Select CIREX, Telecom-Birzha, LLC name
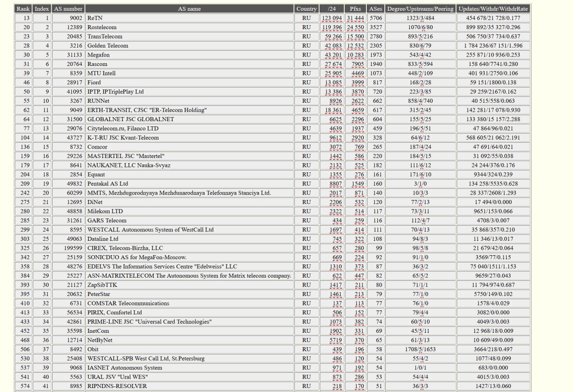 (x=189, y=248)
